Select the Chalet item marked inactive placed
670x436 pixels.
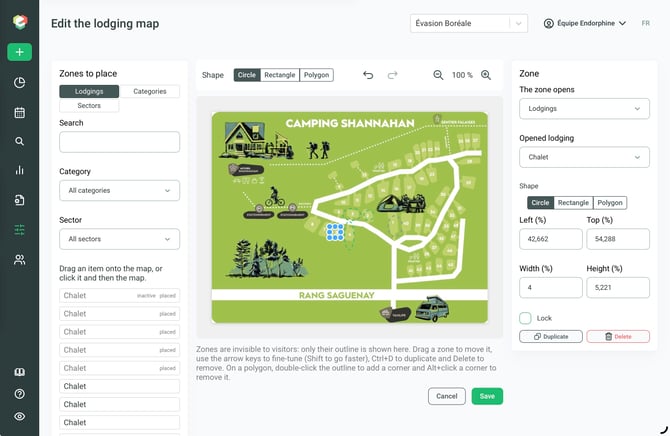coord(119,296)
